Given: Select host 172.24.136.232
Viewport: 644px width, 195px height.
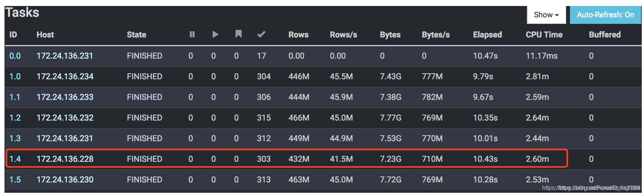Looking at the screenshot, I should [x=65, y=118].
